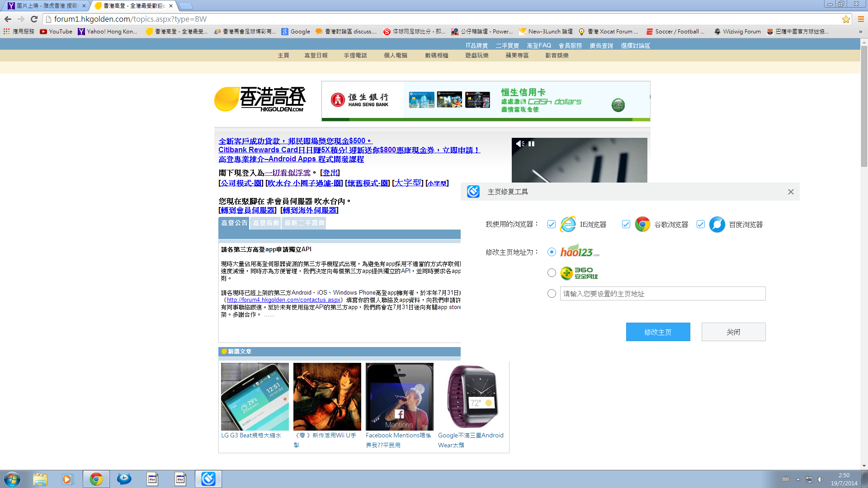Close the HKGolden browser tab
The width and height of the screenshot is (868, 488).
pos(171,6)
